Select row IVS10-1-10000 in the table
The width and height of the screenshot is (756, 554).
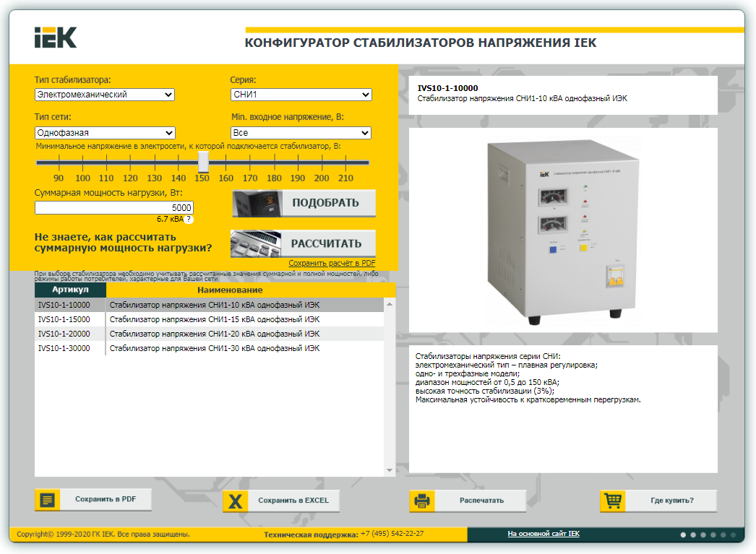(x=210, y=305)
